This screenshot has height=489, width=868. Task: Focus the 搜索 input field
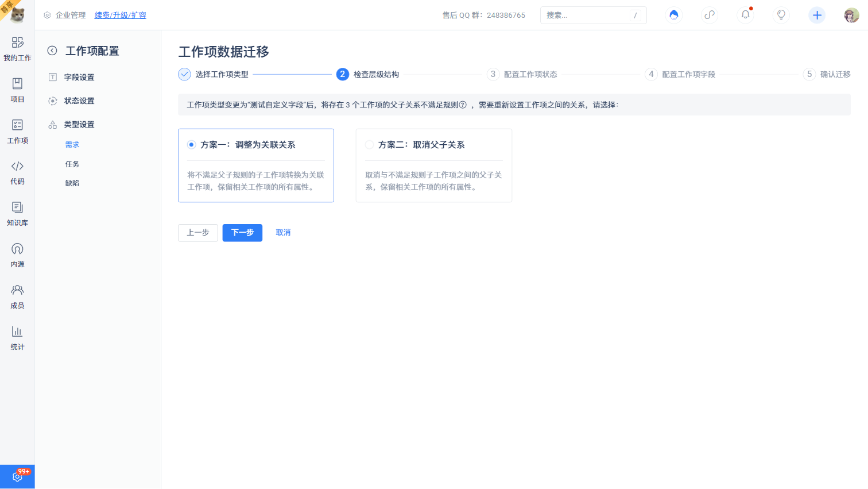593,15
